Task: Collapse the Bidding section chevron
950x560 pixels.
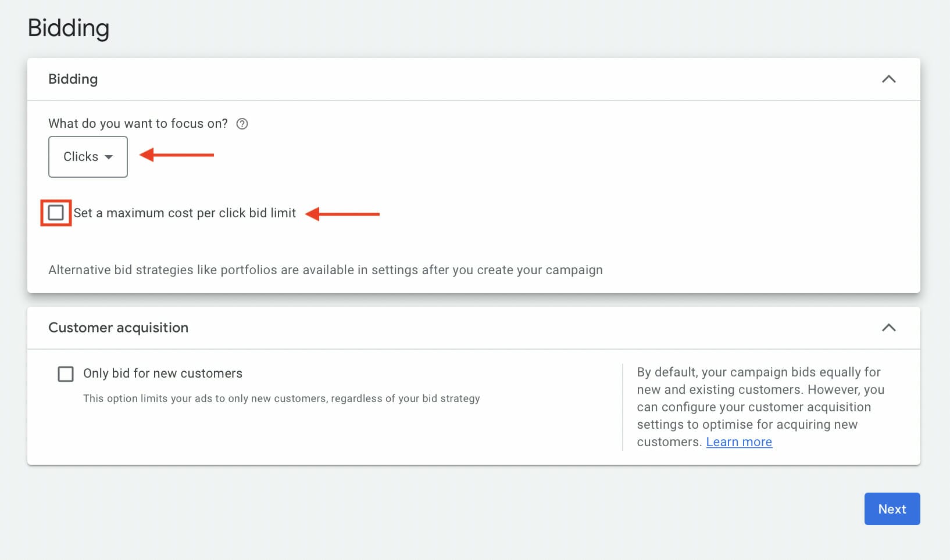Action: (x=888, y=79)
